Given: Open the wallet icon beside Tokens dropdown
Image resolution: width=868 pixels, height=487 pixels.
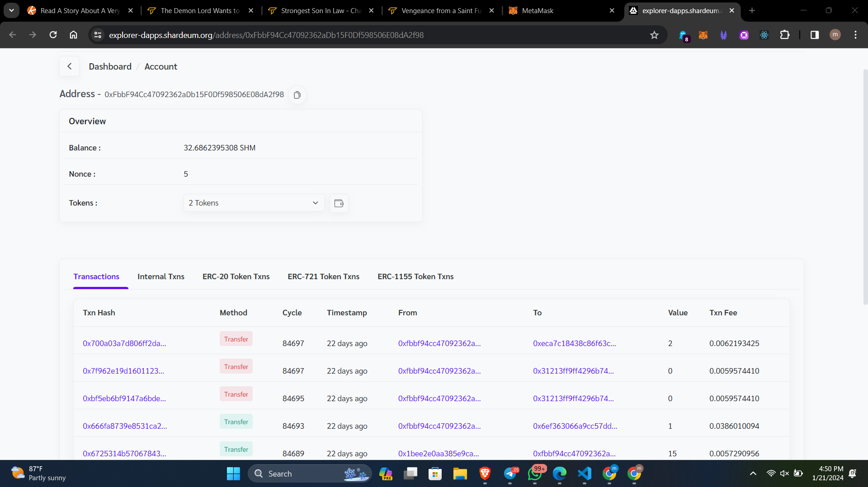Looking at the screenshot, I should (339, 203).
